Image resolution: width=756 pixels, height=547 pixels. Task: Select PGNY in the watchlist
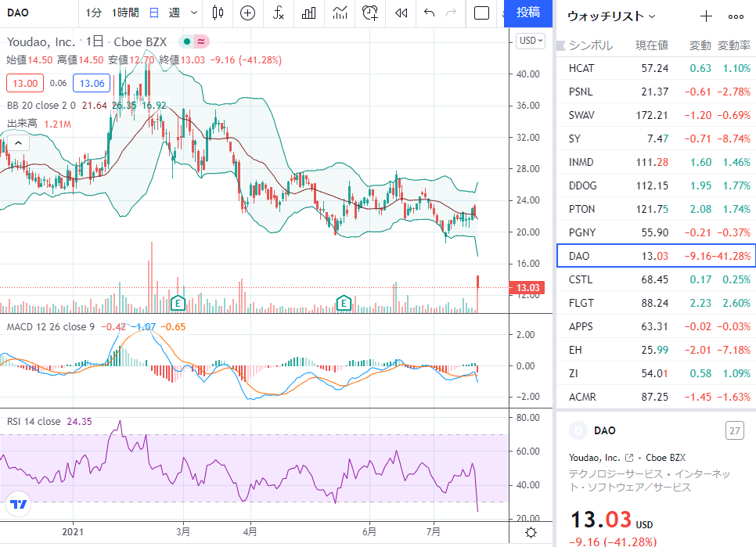click(x=656, y=232)
